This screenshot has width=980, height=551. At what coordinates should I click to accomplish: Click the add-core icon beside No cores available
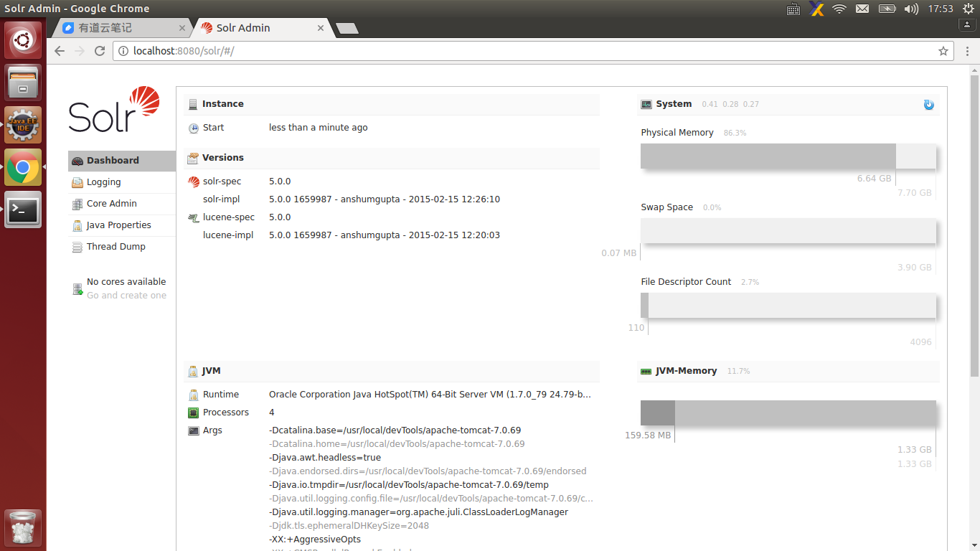click(x=77, y=289)
